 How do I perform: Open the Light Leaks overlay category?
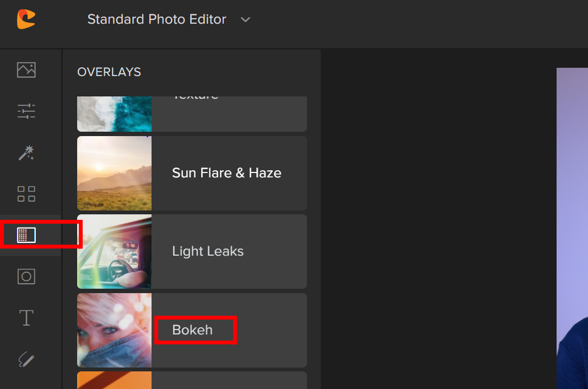(208, 251)
